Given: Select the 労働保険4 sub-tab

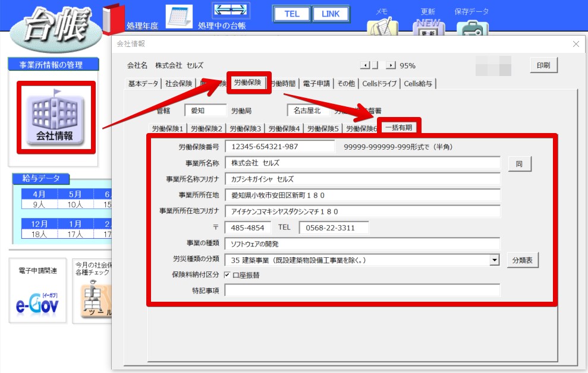Looking at the screenshot, I should (284, 128).
